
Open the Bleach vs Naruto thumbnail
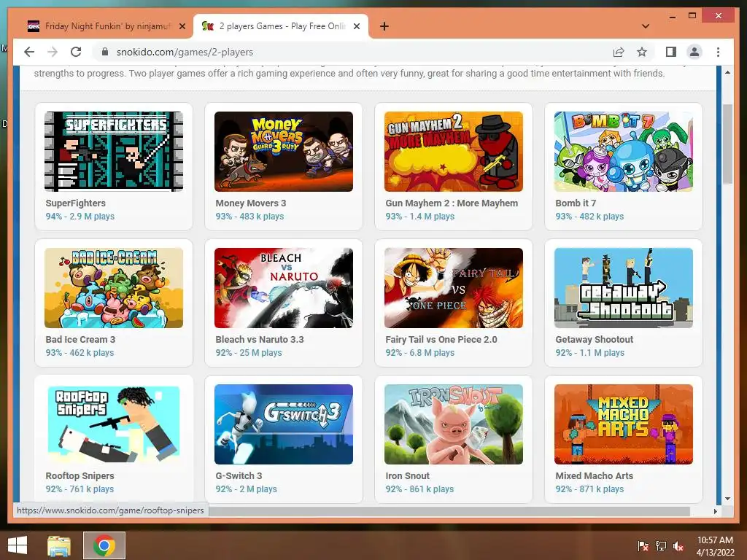click(284, 287)
